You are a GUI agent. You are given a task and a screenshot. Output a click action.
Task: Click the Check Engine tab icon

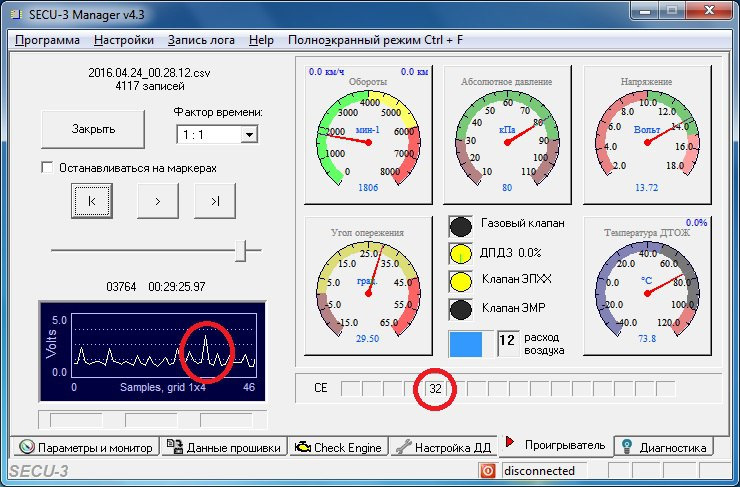pyautogui.click(x=302, y=448)
